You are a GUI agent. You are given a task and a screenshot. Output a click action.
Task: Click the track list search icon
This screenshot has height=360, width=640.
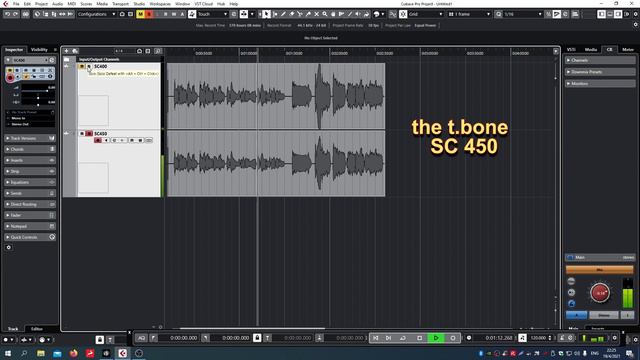158,51
